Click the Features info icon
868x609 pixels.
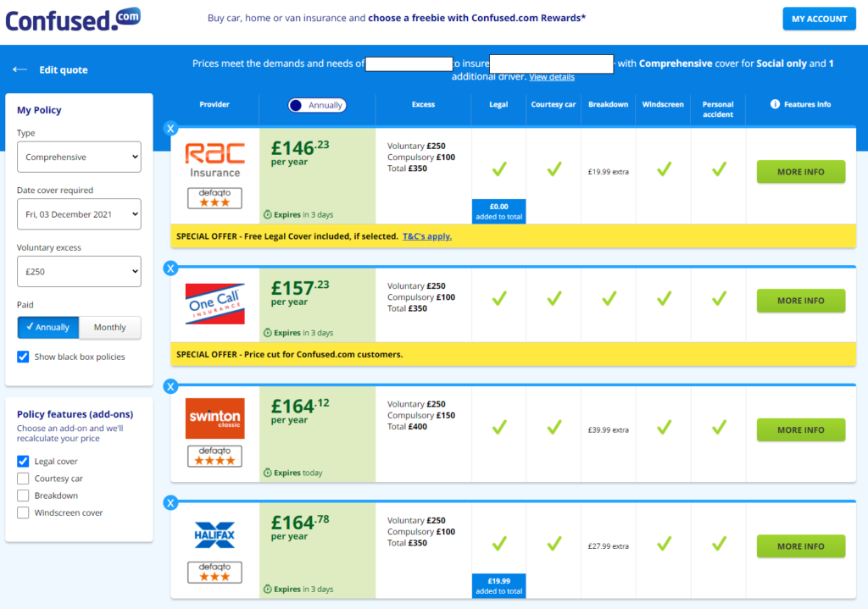pyautogui.click(x=775, y=104)
